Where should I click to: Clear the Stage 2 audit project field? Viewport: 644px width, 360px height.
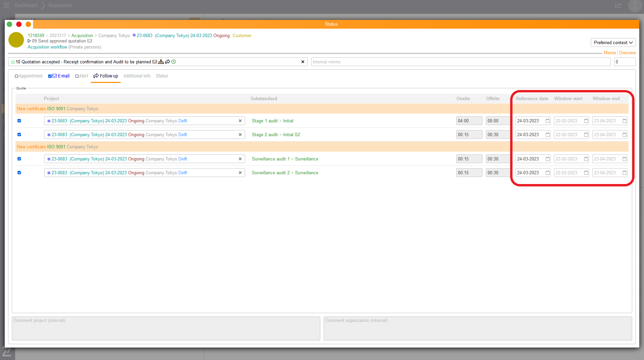click(x=240, y=135)
